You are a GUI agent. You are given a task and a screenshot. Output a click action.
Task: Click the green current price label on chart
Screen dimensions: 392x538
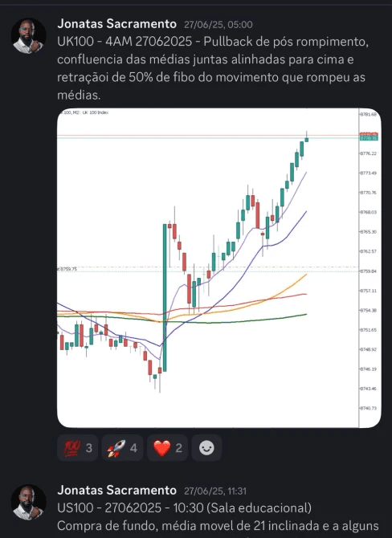coord(369,138)
